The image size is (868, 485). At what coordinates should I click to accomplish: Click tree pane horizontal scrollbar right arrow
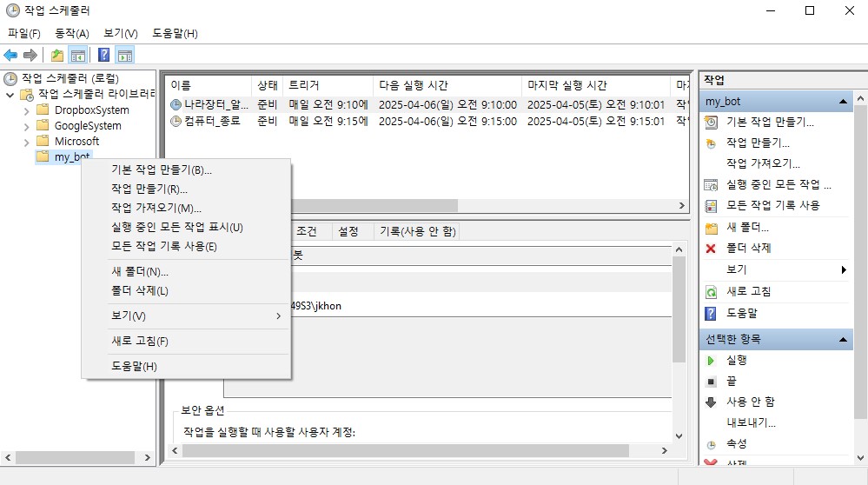tap(147, 457)
